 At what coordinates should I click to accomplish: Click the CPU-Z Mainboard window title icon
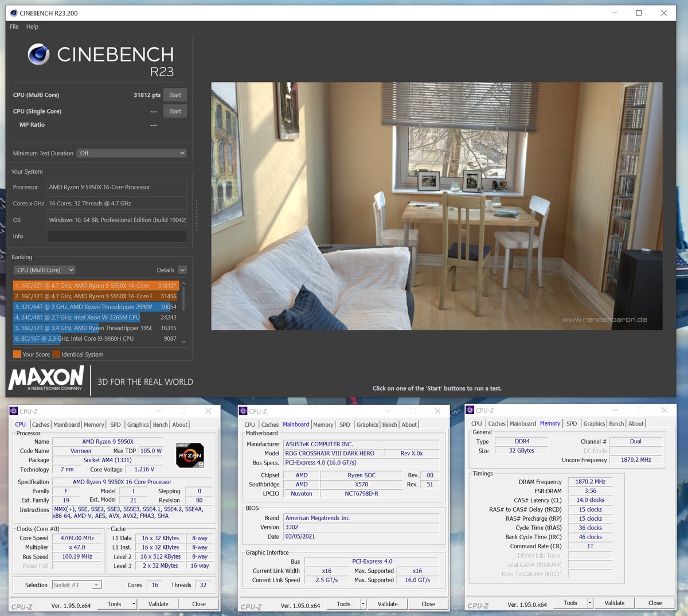[244, 411]
